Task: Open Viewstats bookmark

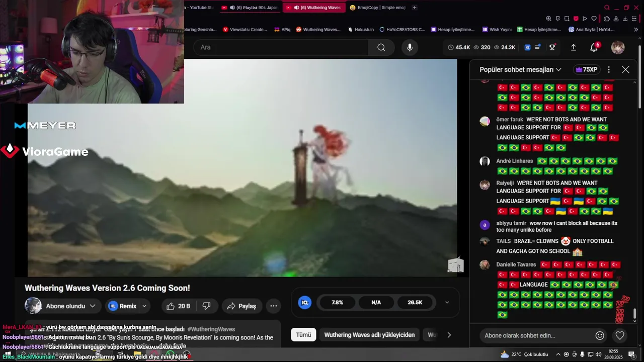Action: point(245,30)
